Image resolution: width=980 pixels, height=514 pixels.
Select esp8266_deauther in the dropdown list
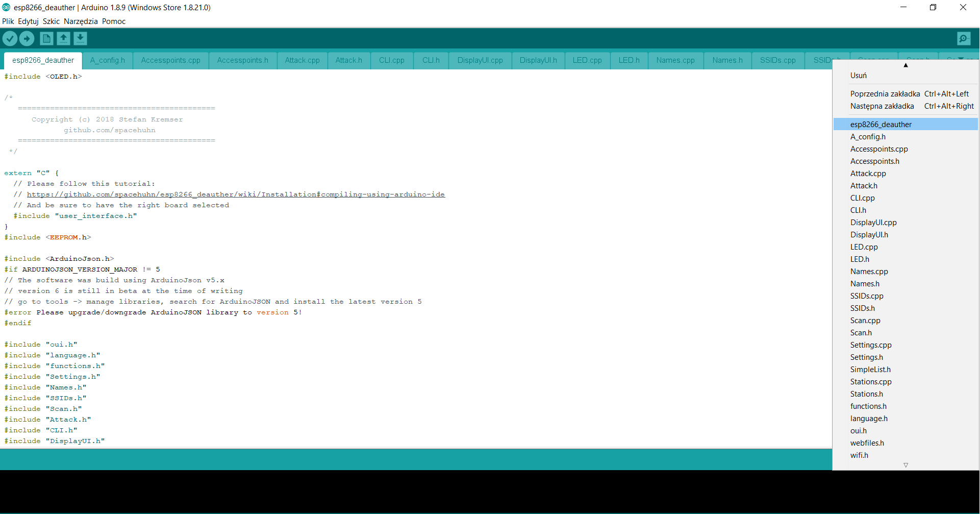906,125
